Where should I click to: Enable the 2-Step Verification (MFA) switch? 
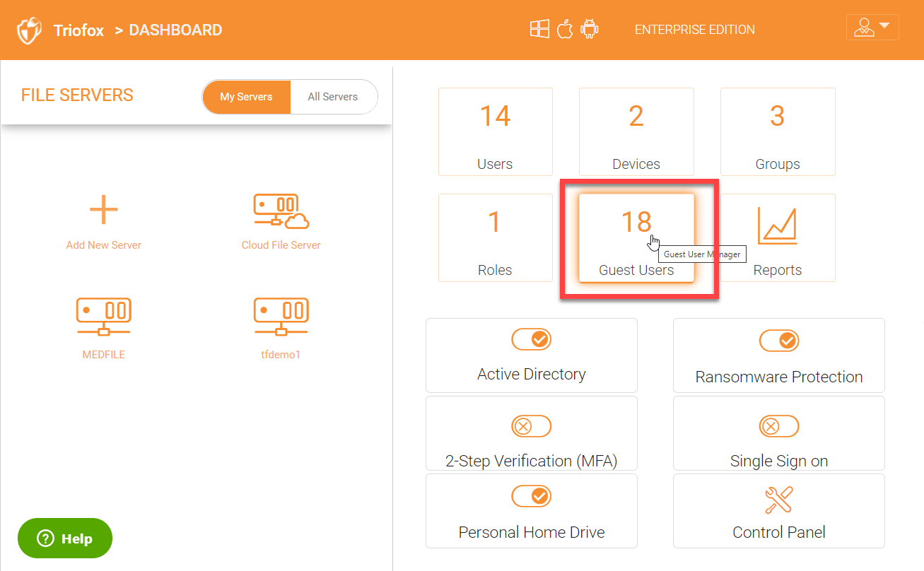[532, 426]
